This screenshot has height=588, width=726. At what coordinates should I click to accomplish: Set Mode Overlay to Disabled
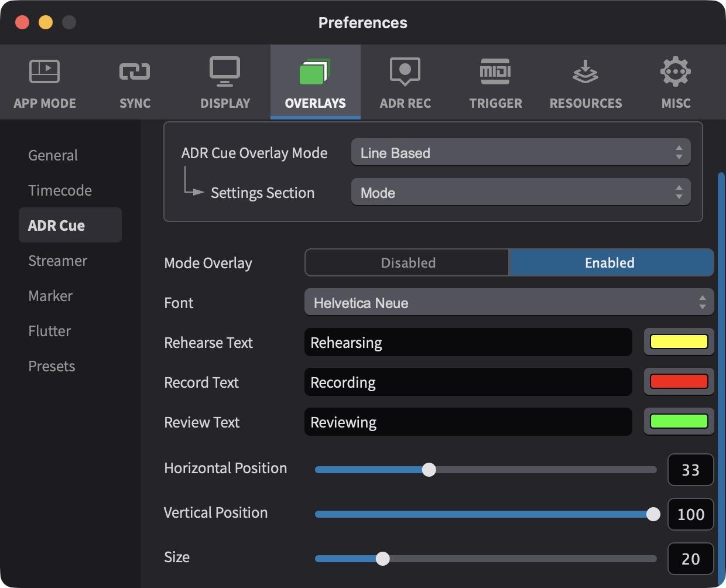(x=407, y=262)
